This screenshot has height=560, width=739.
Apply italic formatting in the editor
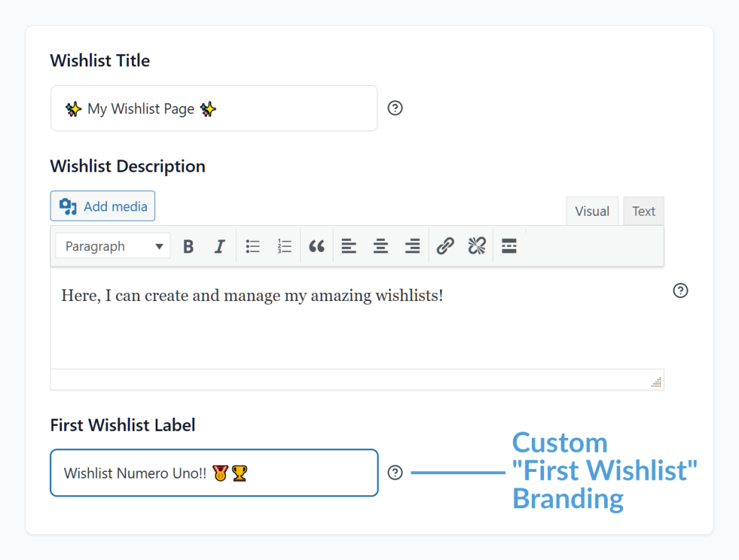(x=219, y=247)
